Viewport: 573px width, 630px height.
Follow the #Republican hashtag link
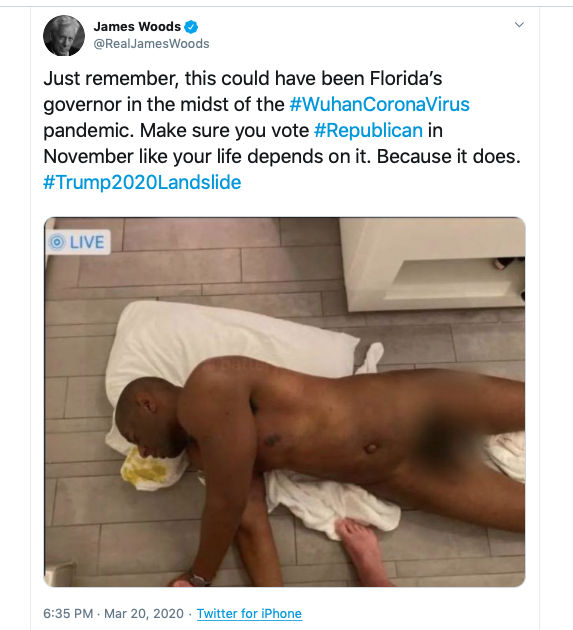coord(368,131)
